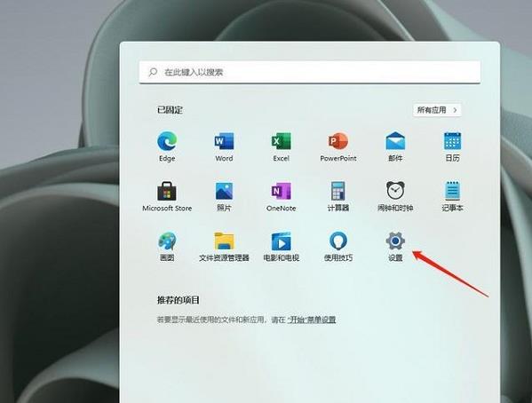532x403 pixels.
Task: Open 电影和电视 movies and TV
Action: [x=281, y=246]
